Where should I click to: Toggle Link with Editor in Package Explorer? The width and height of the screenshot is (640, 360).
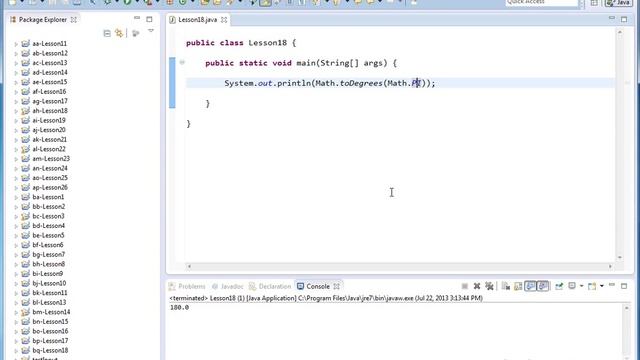coord(119,33)
